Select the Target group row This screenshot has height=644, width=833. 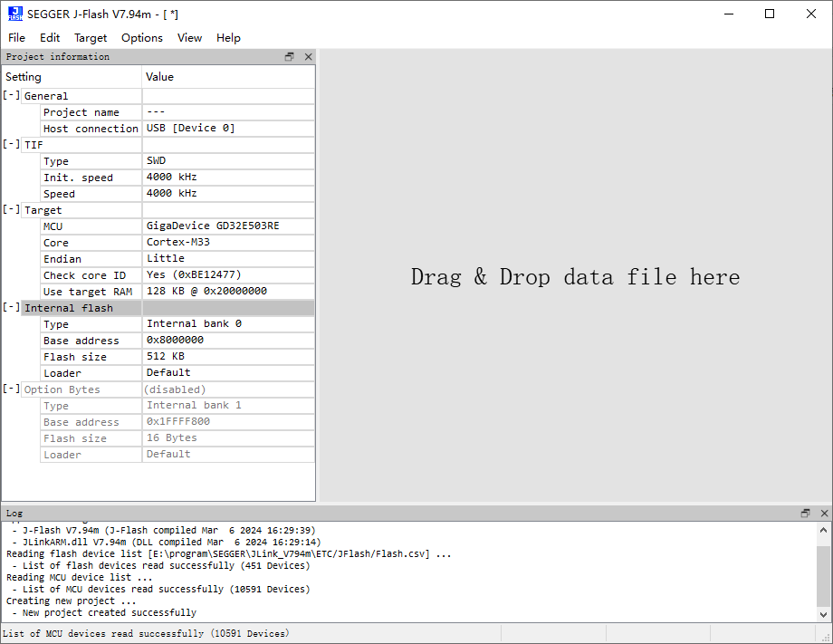point(168,210)
